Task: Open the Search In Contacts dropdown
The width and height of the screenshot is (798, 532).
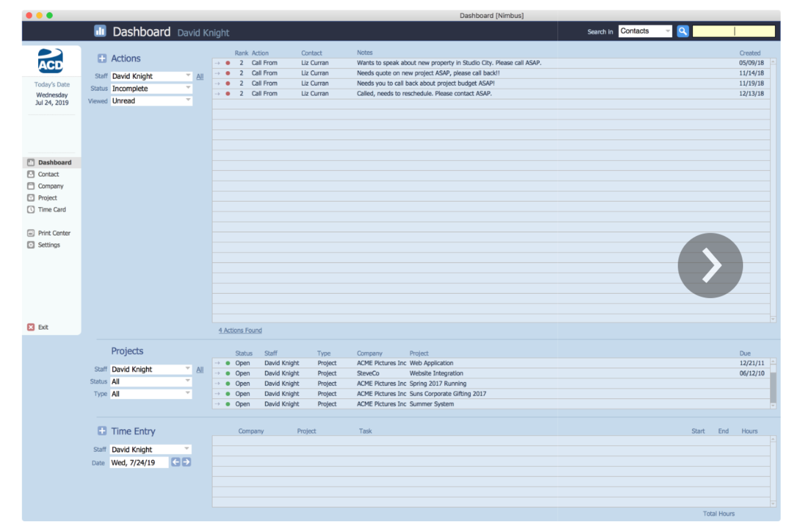Action: [645, 31]
